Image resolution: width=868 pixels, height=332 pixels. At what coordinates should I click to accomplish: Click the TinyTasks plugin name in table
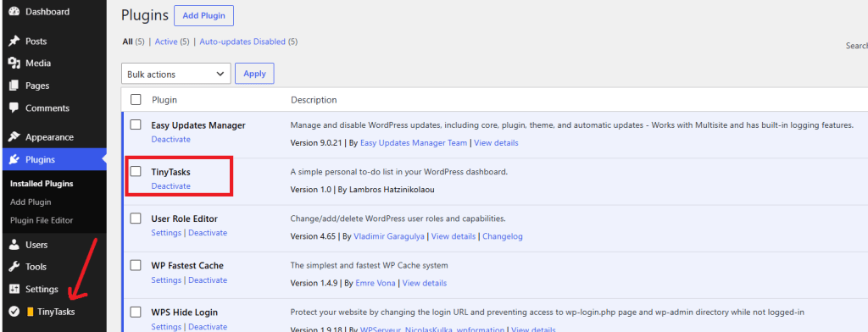[170, 172]
